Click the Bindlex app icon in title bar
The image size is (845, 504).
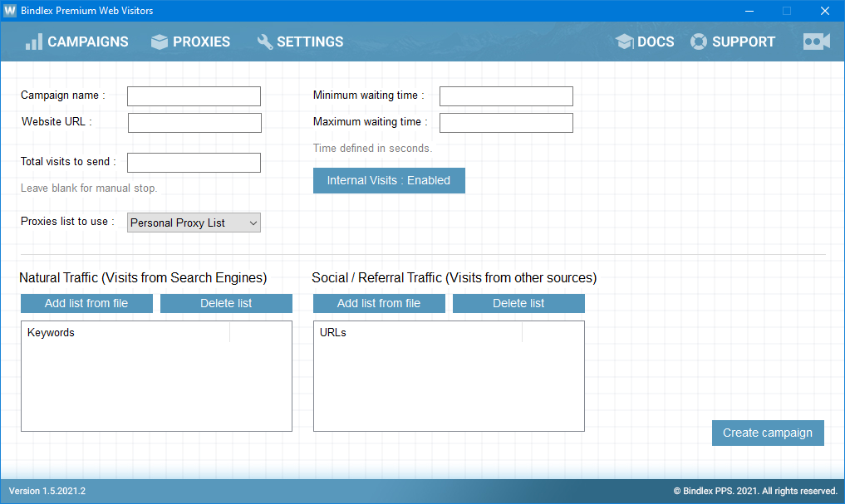[x=10, y=10]
